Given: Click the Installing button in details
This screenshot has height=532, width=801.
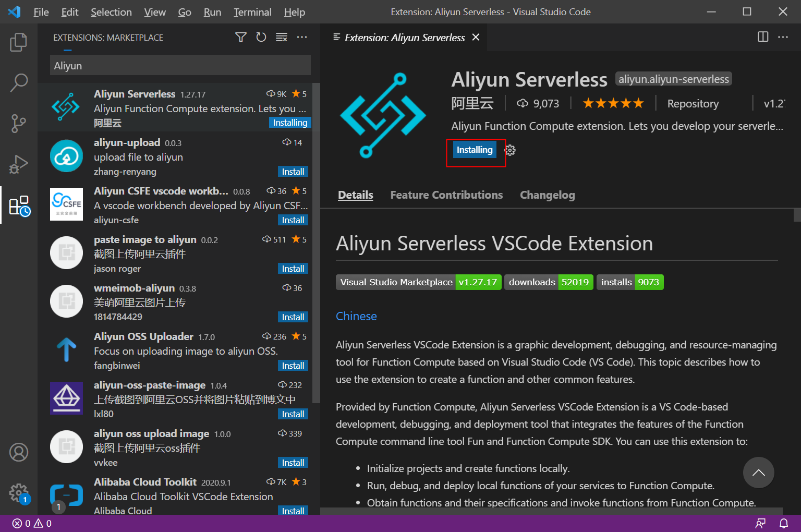Looking at the screenshot, I should (x=475, y=150).
